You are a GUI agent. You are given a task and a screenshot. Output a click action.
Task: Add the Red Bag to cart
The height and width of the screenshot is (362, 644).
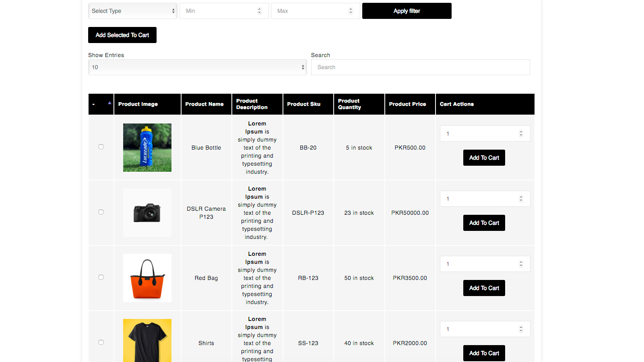(484, 288)
